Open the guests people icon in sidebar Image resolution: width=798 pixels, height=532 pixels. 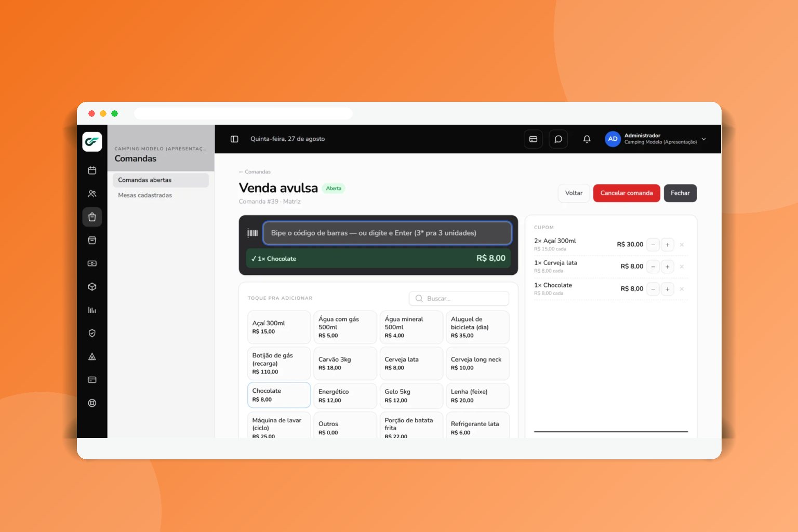point(92,194)
